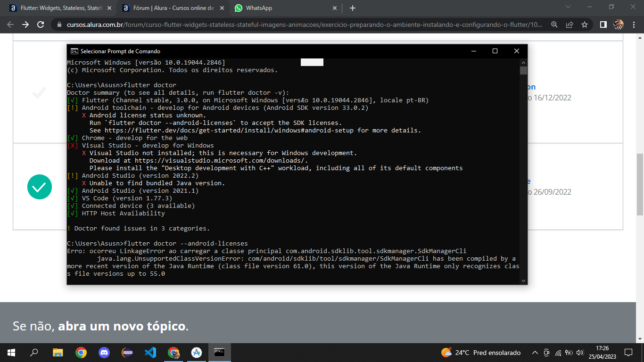This screenshot has height=362, width=644.
Task: Open File Explorer from the taskbar
Action: coord(58,353)
